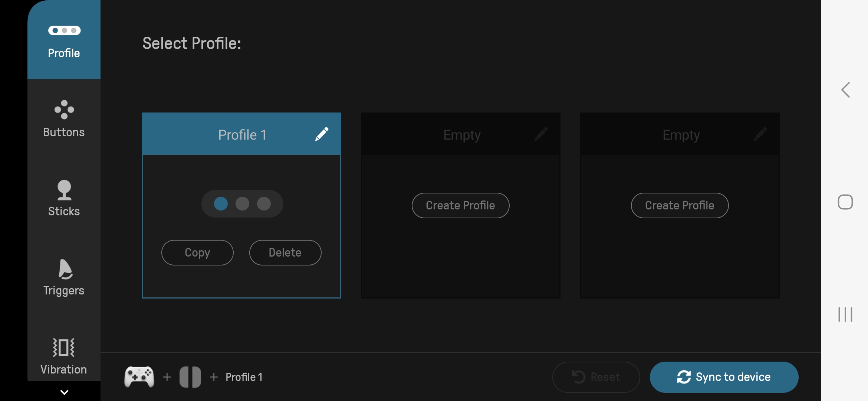Sync to device
The image size is (868, 401).
tap(724, 377)
